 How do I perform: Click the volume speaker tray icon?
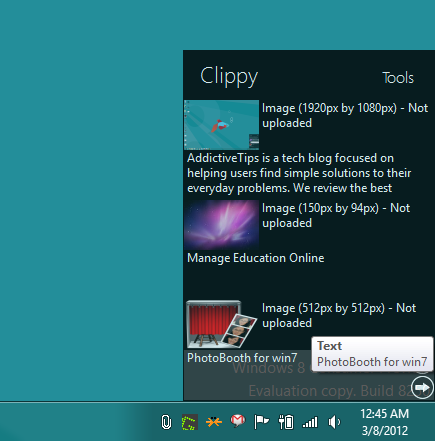[334, 422]
